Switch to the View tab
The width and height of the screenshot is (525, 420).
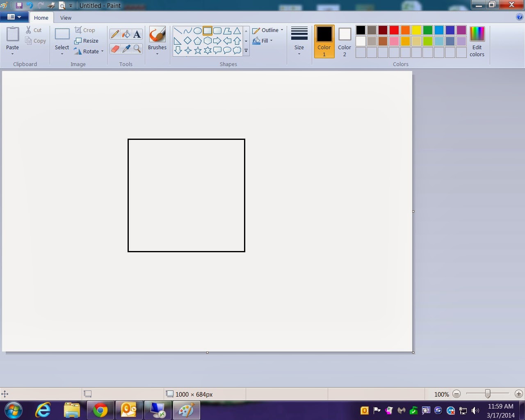[x=66, y=18]
